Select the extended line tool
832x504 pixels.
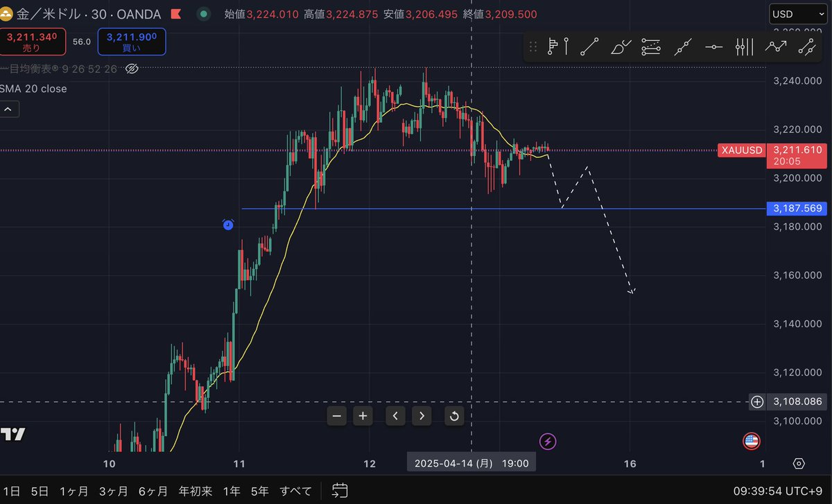(x=684, y=47)
